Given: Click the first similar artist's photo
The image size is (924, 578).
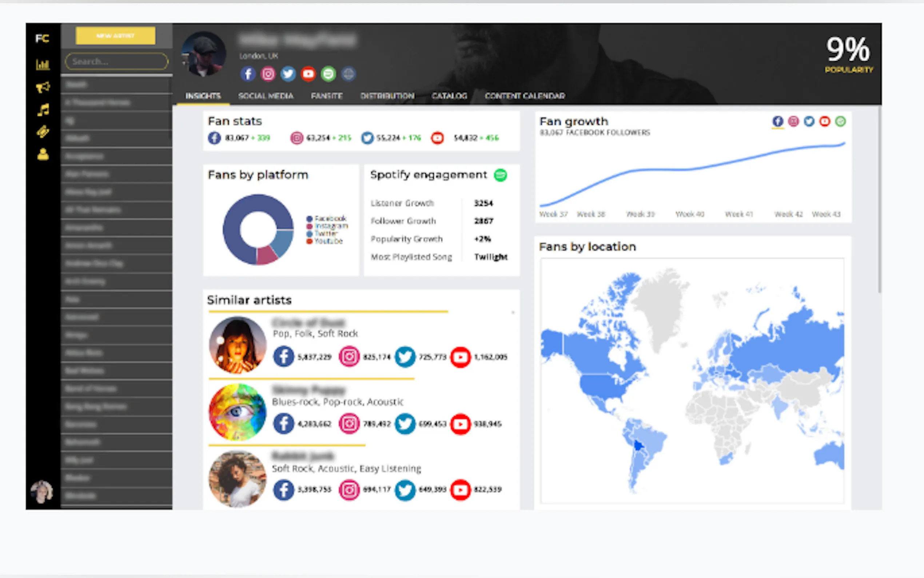Looking at the screenshot, I should 238,345.
